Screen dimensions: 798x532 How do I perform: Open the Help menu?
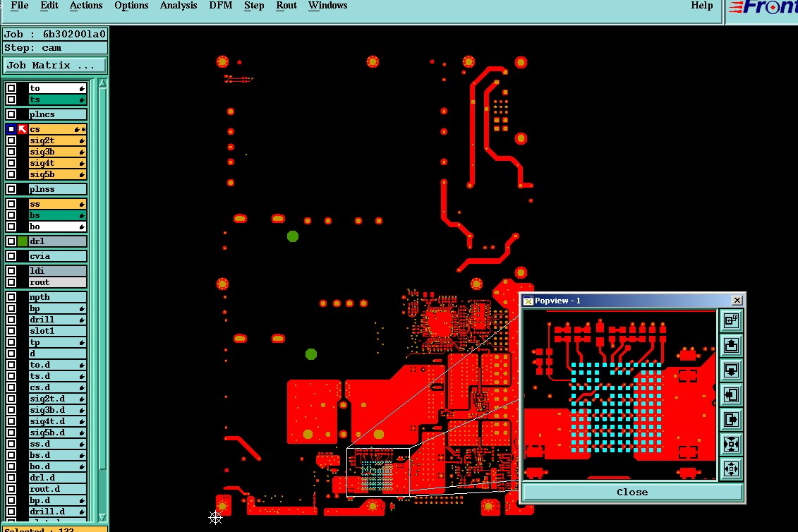tap(702, 6)
